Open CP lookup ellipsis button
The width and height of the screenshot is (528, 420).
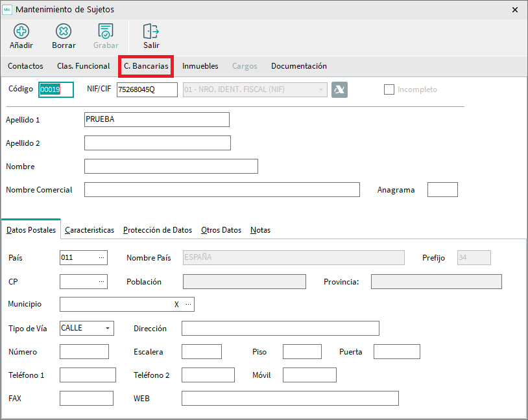(x=101, y=281)
